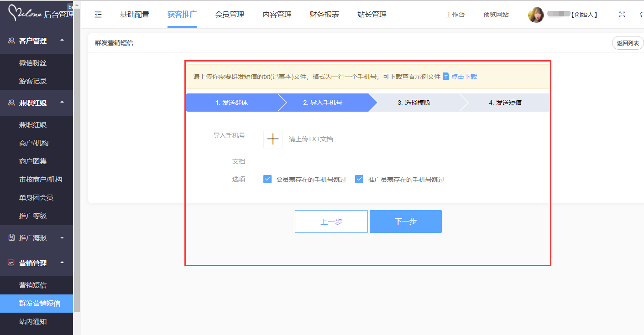Click the user avatar picture
This screenshot has width=644, height=335.
tap(536, 15)
